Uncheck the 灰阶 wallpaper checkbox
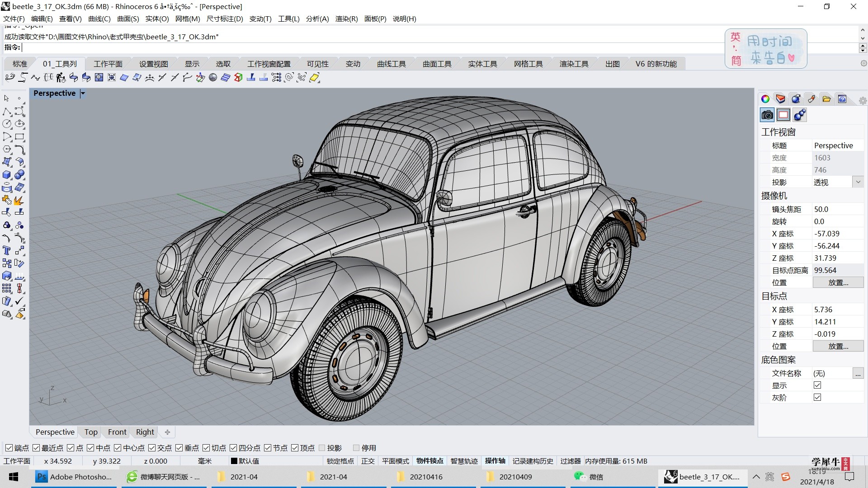This screenshot has width=868, height=488. 817,397
